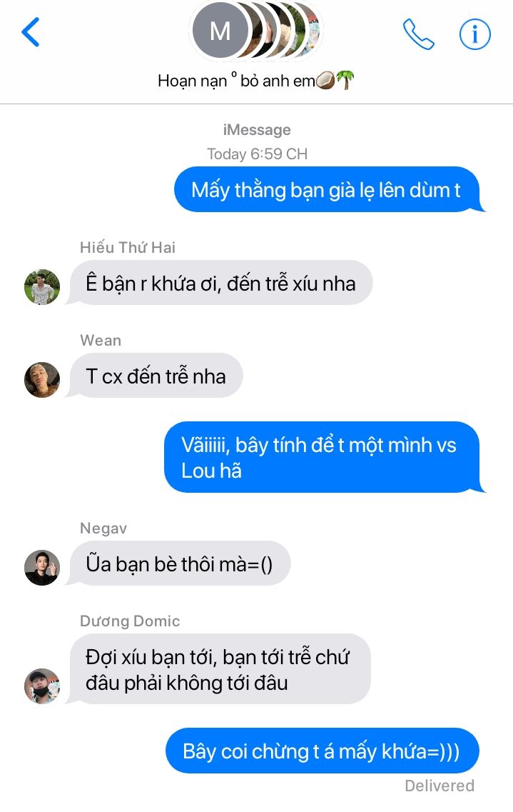Open the group avatar cluster at top
513x812 pixels.
[x=257, y=31]
